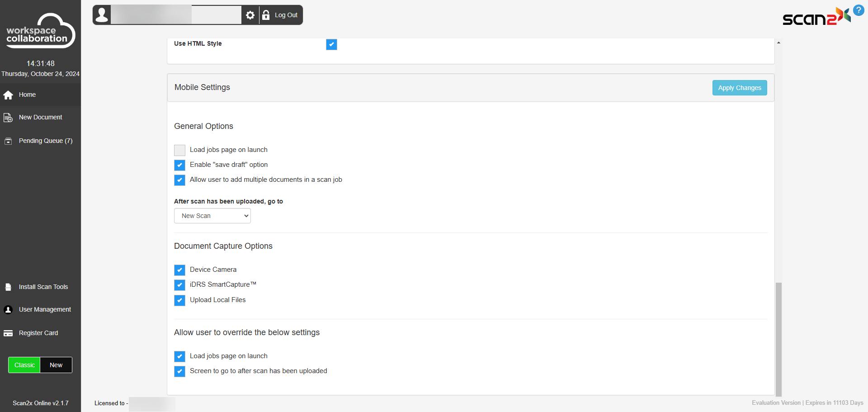Open the New Scan dropdown
The width and height of the screenshot is (868, 412).
[x=212, y=216]
